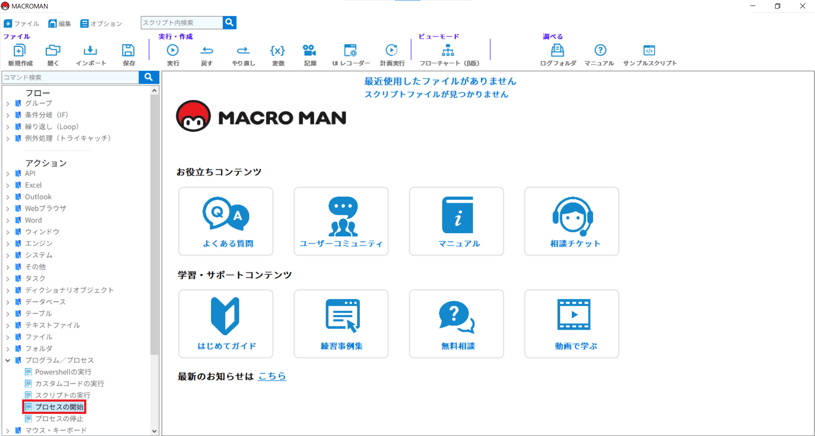Click the ウィンドウ tree item label
The width and height of the screenshot is (815, 436).
(x=42, y=232)
